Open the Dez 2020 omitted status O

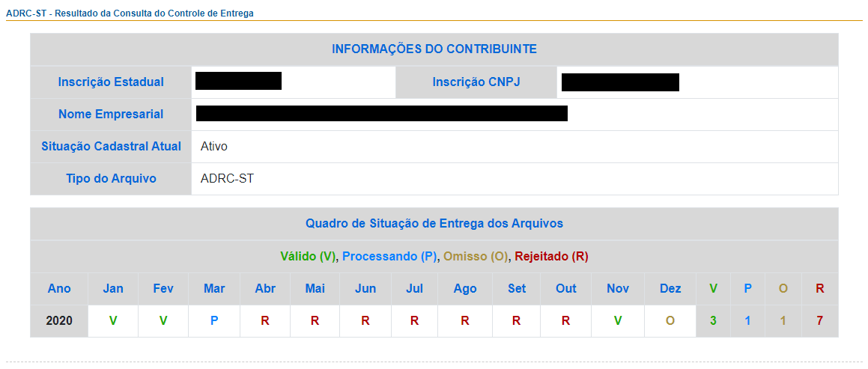[670, 321]
